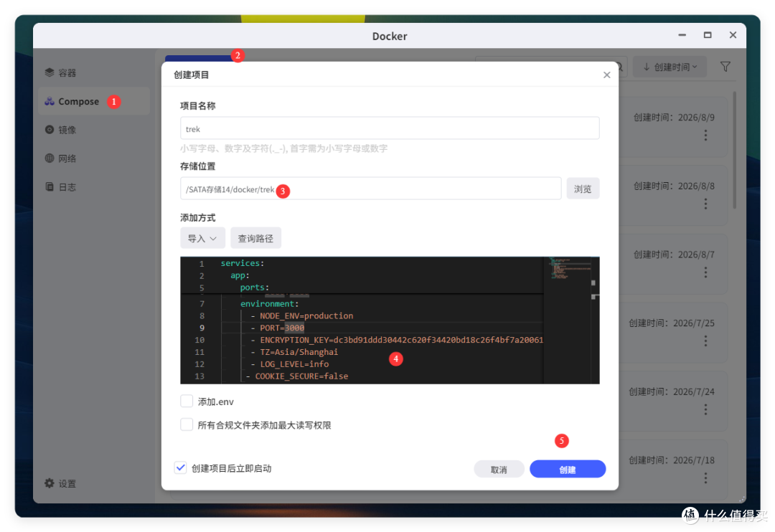Click the ports: line in editor
Viewport: 775px width, 532px height.
(x=255, y=288)
